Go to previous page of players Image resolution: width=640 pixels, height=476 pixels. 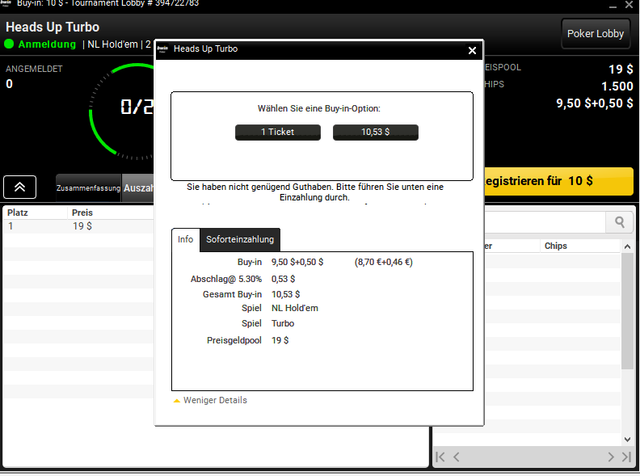[456, 457]
